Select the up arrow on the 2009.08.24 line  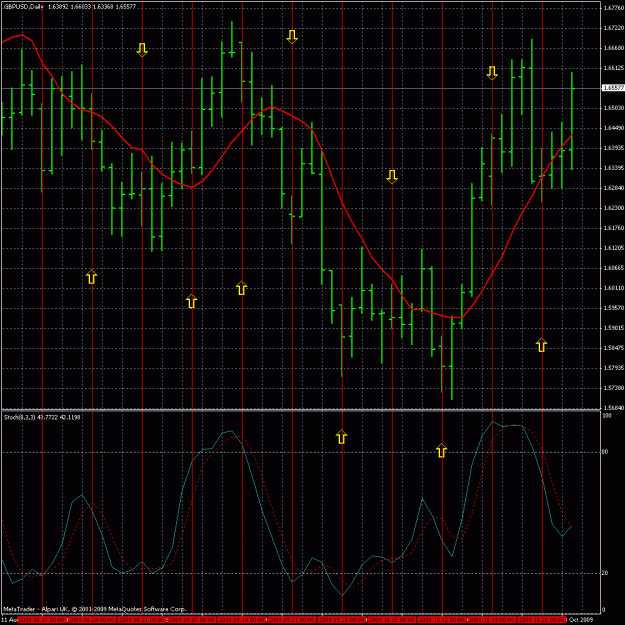coord(92,277)
